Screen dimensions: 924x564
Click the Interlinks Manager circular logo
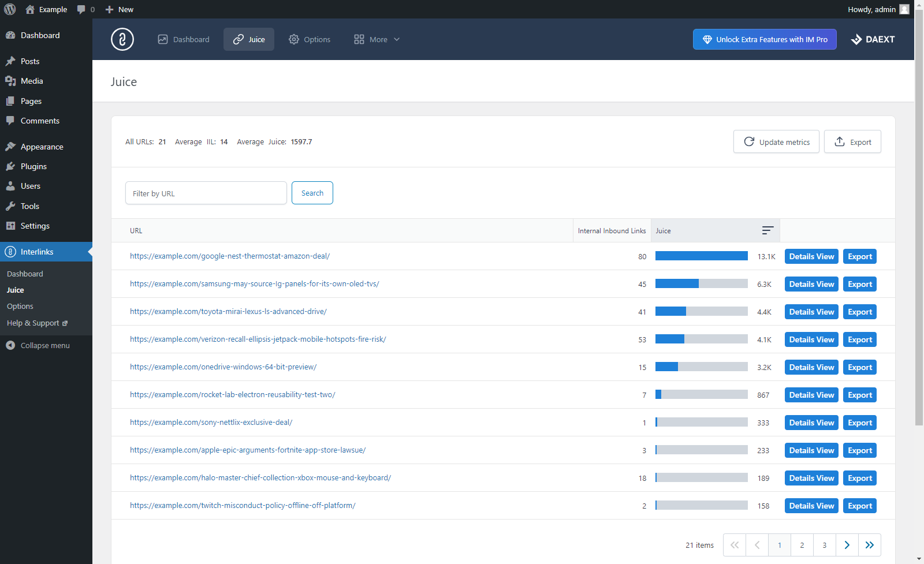tap(122, 39)
